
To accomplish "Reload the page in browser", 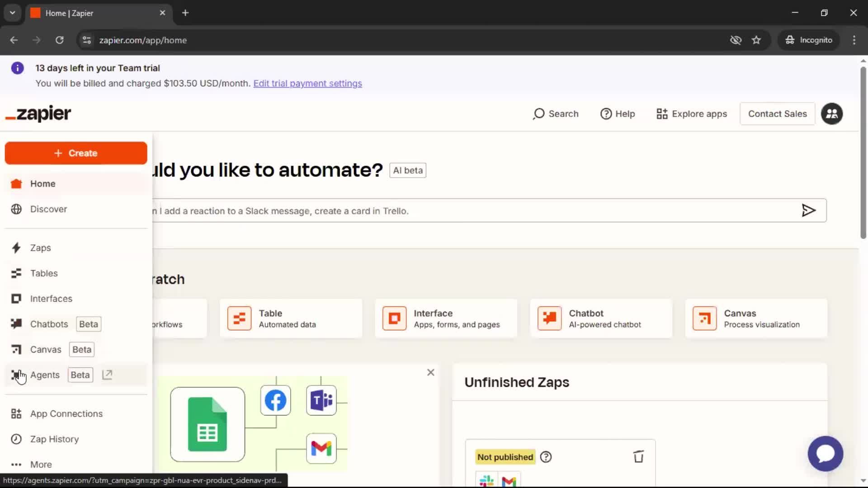I will point(59,40).
